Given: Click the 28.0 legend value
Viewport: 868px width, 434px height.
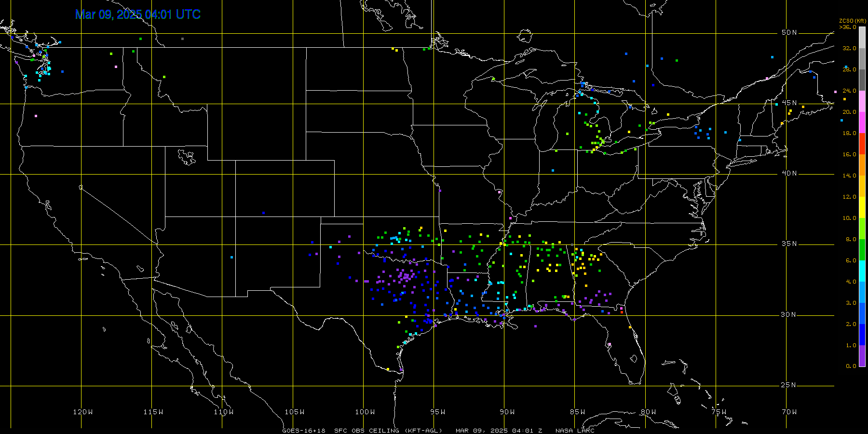Looking at the screenshot, I should click(x=849, y=69).
